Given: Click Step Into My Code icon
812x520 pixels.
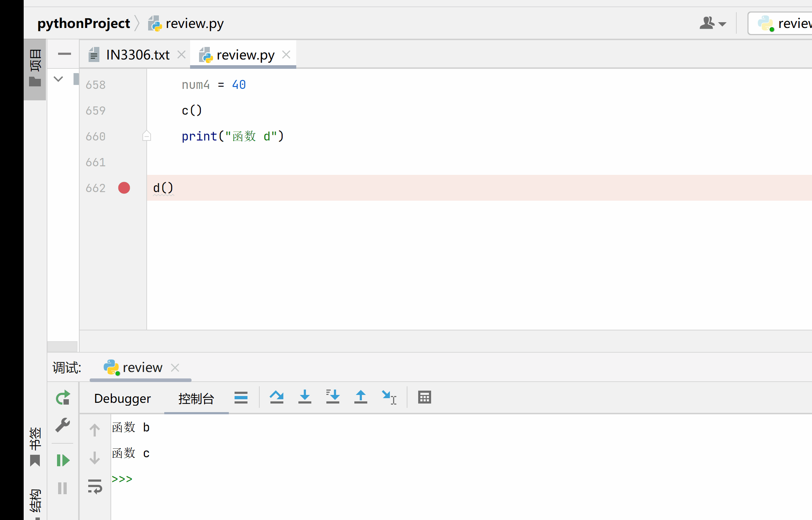Looking at the screenshot, I should [x=332, y=397].
